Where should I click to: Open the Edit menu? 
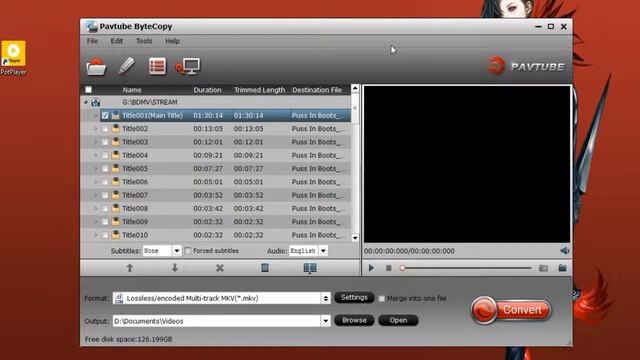tap(116, 41)
